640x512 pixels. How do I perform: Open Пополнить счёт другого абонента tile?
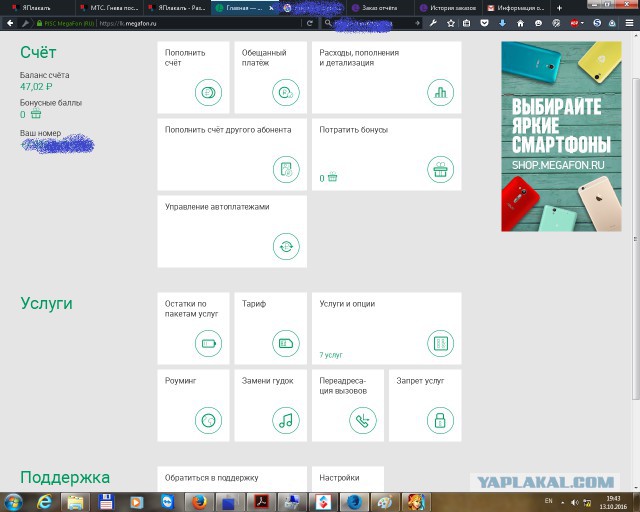(232, 154)
